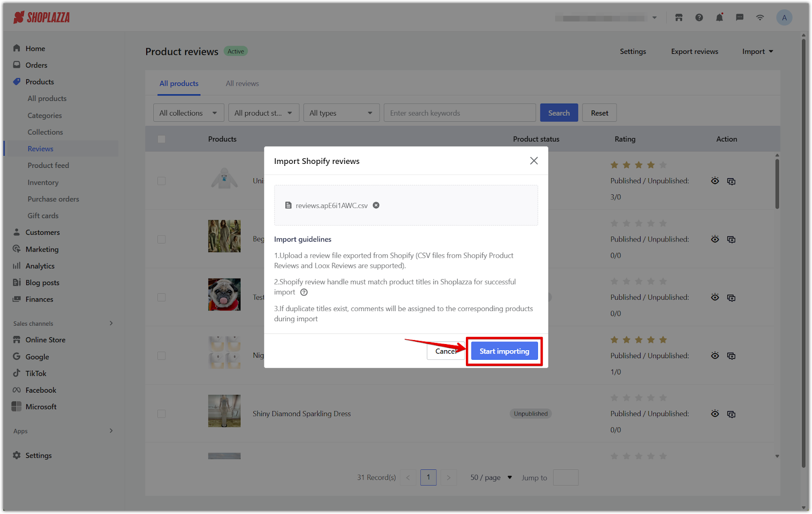Image resolution: width=812 pixels, height=514 pixels.
Task: Open the storefront shop icon in header
Action: 679,18
